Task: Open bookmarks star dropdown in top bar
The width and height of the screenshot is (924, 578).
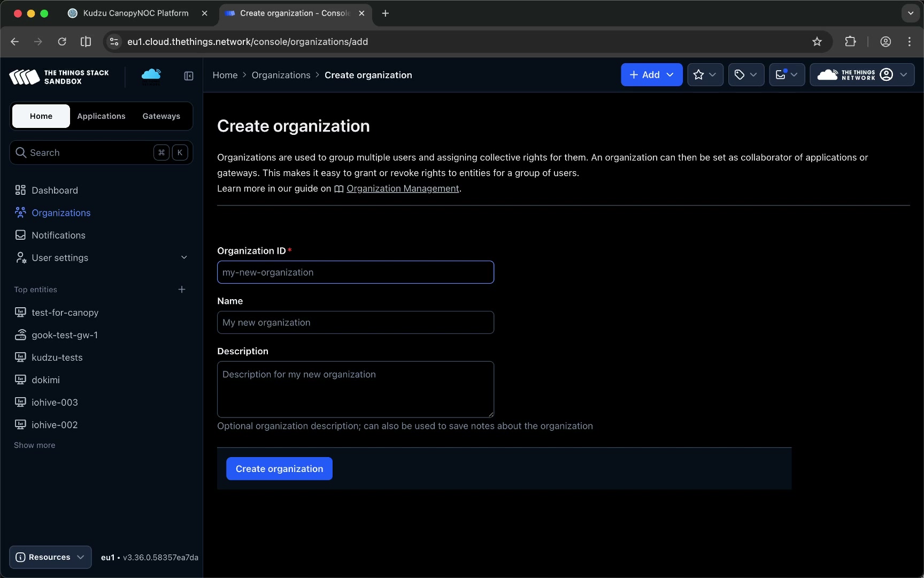Action: [x=705, y=75]
